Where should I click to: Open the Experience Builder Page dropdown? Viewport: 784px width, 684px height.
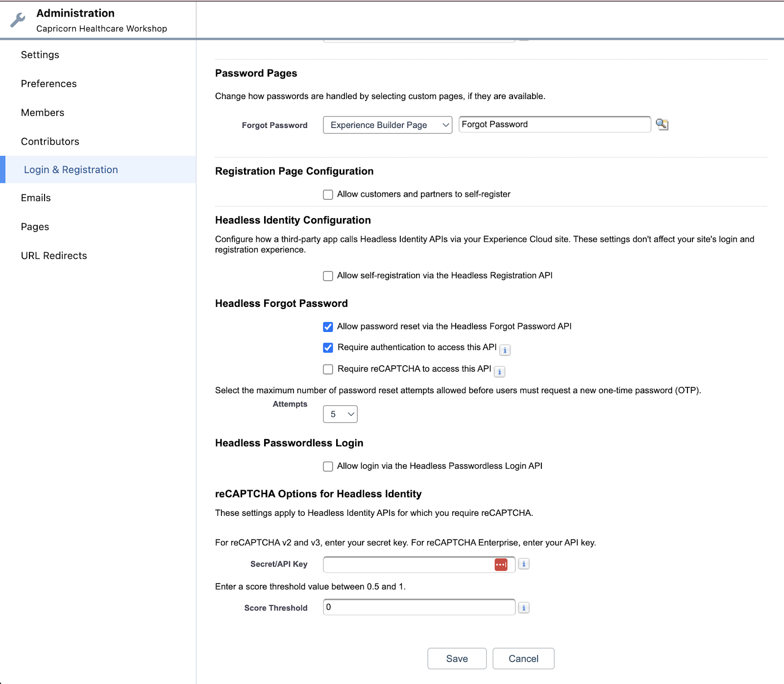point(387,125)
